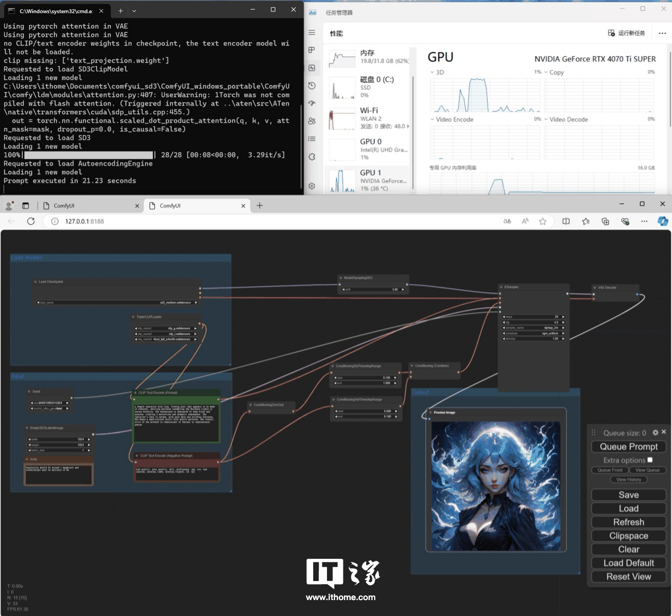
Task: Select the Users icon in Task Manager sidebar
Action: pos(312,121)
